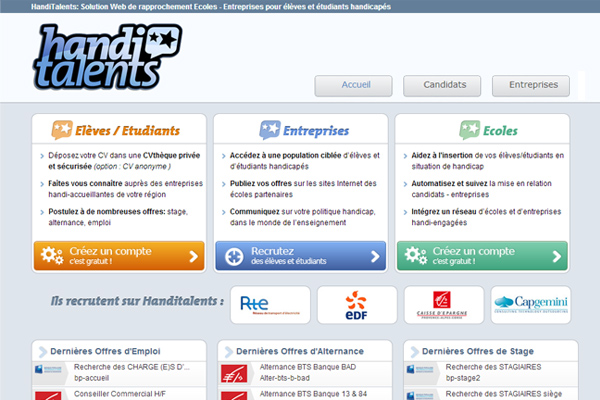Click the arrow on the orange Créez un compte button

point(194,256)
